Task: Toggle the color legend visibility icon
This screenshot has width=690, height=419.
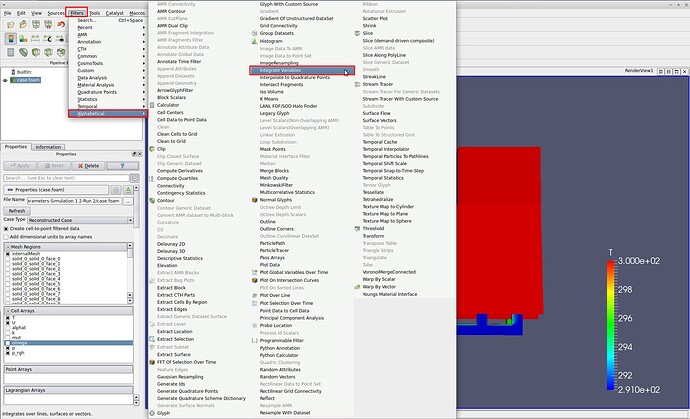Action: pos(11,39)
